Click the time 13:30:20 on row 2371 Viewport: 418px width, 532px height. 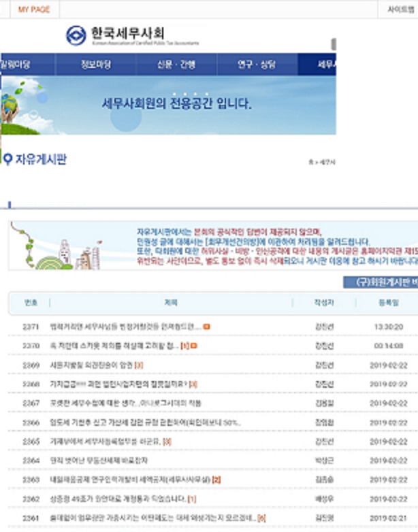389,327
